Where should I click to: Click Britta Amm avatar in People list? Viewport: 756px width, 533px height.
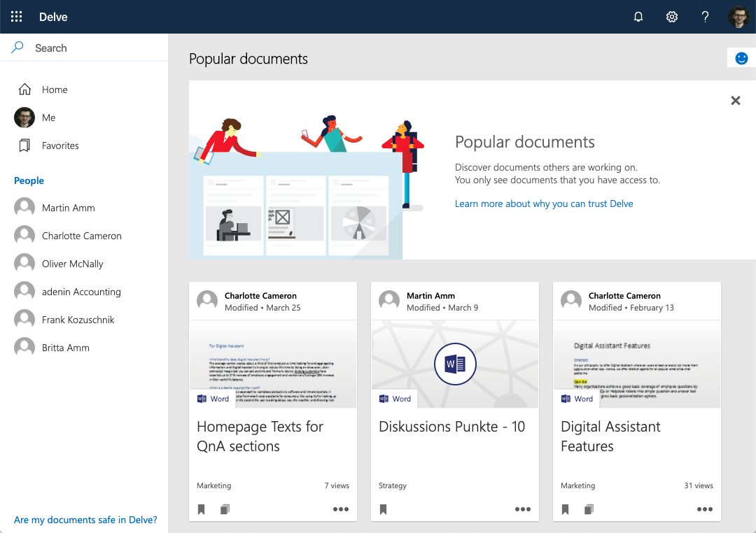click(x=24, y=348)
